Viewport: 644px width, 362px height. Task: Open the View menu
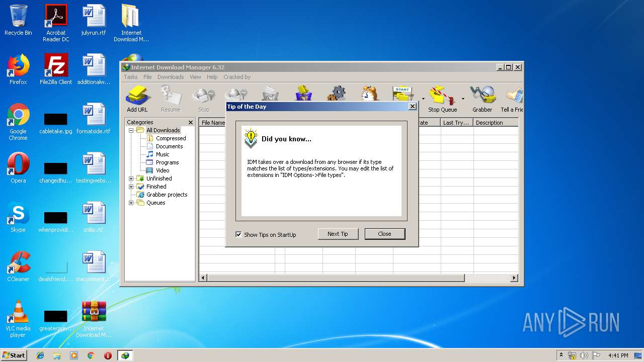(195, 77)
